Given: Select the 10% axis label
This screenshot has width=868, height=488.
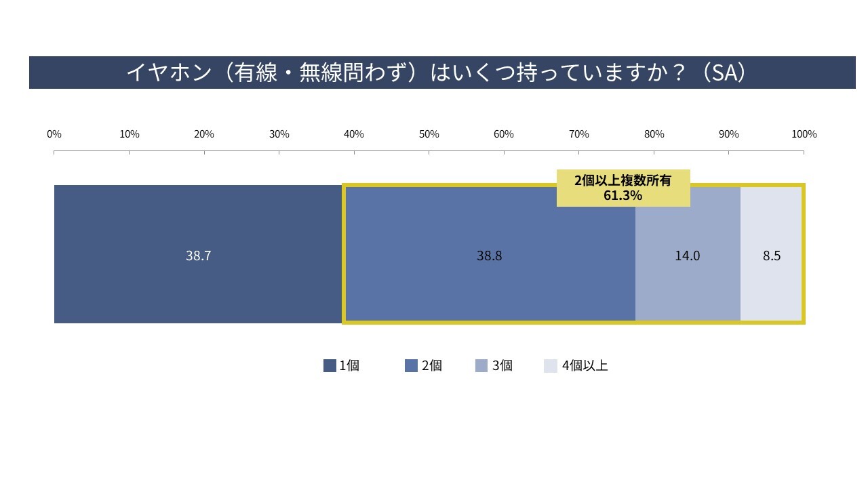Looking at the screenshot, I should [130, 134].
